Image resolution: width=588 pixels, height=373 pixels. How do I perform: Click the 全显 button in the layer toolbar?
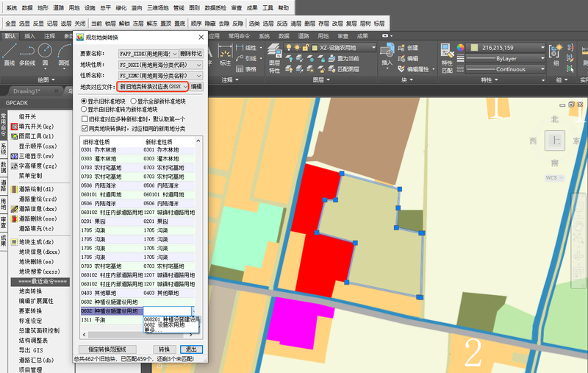tap(10, 24)
